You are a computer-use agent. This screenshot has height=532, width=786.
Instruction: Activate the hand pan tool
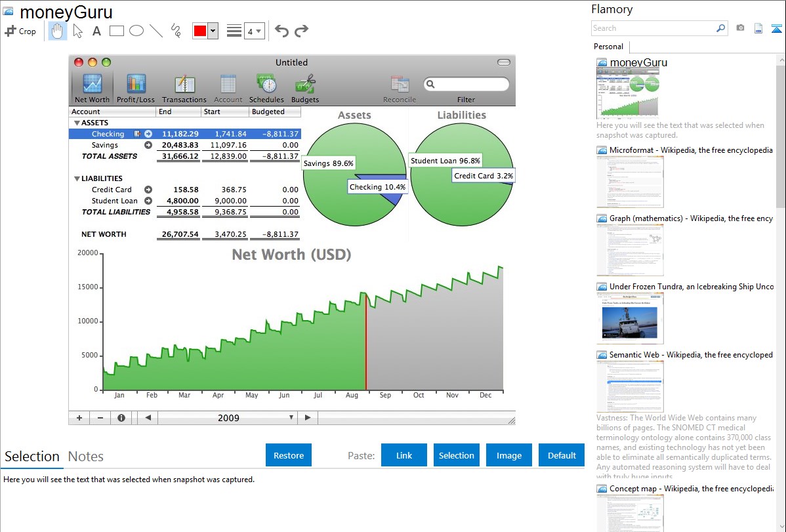click(x=57, y=31)
